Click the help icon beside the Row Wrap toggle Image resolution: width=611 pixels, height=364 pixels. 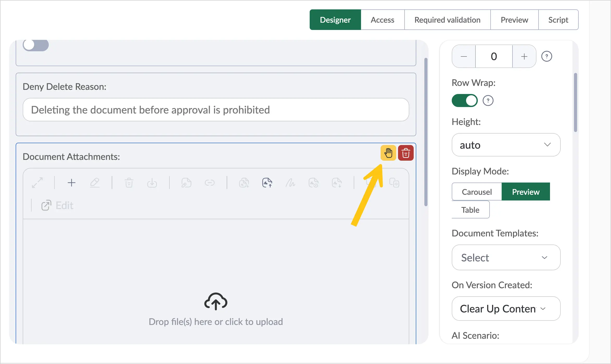coord(488,101)
